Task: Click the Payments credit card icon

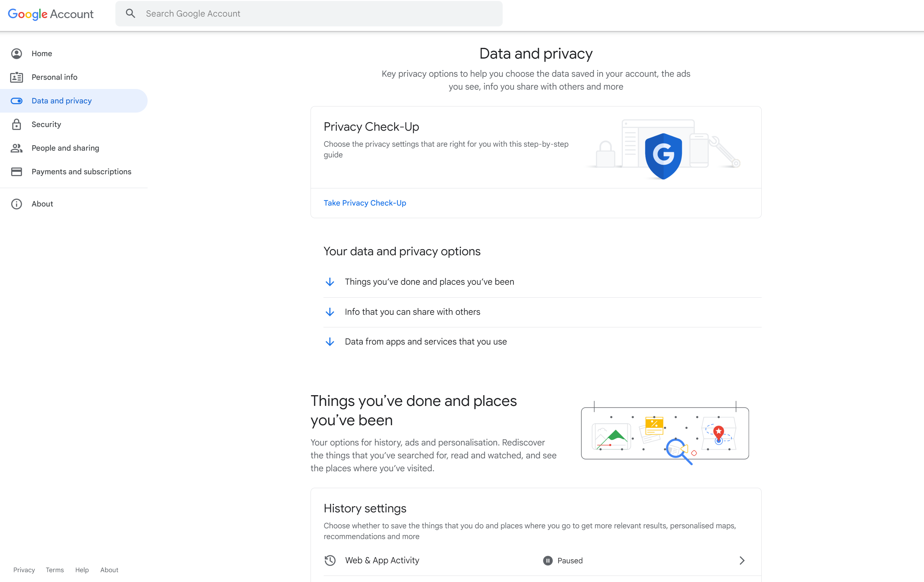Action: [17, 172]
